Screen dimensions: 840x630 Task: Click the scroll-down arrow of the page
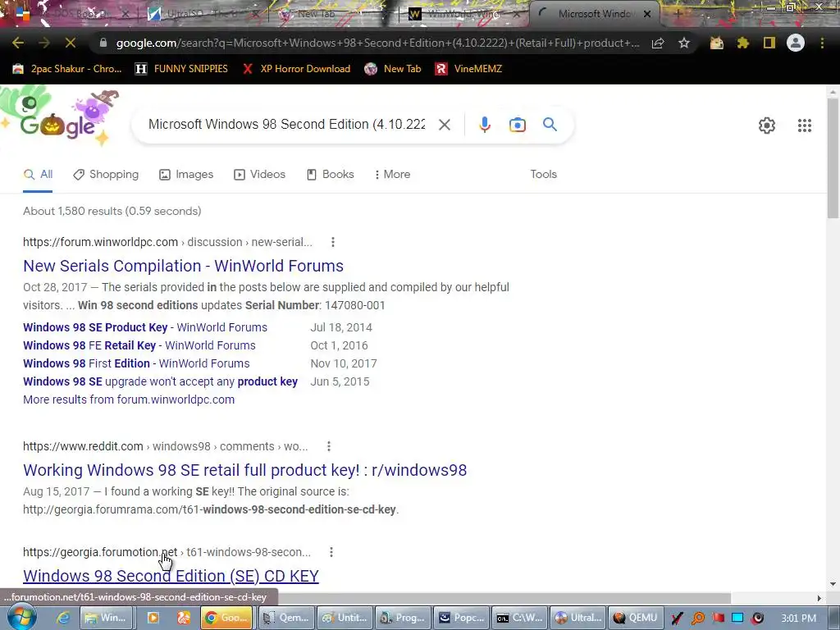click(833, 584)
